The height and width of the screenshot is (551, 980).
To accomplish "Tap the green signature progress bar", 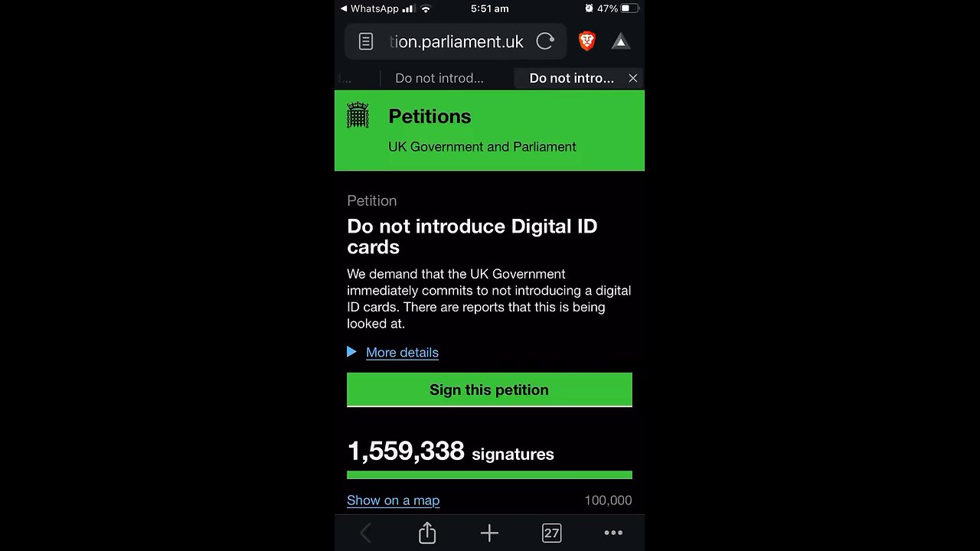I will click(489, 475).
